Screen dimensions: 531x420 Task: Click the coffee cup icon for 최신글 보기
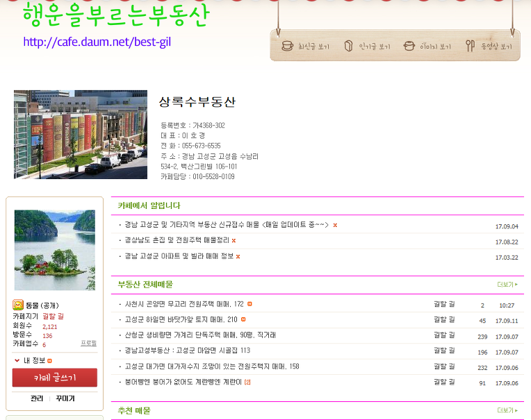[287, 46]
